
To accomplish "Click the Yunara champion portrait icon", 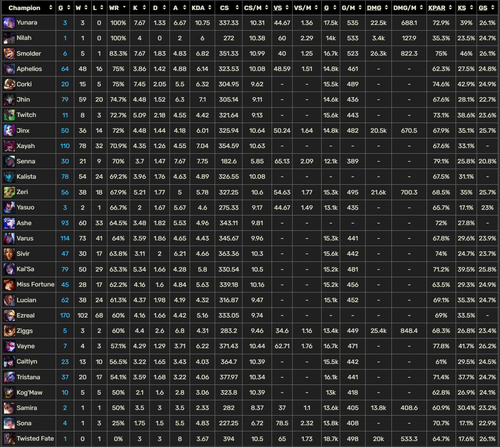I will 9,23.
